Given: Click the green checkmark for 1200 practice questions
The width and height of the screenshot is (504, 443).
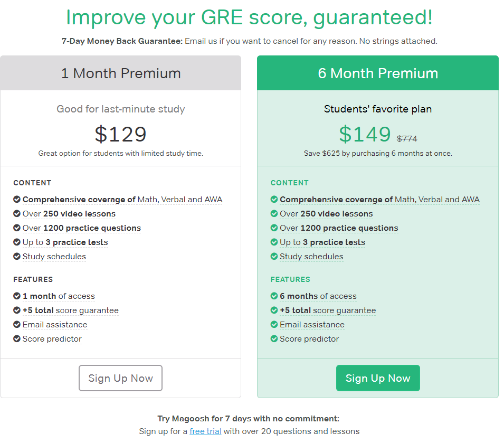Looking at the screenshot, I should (x=274, y=228).
